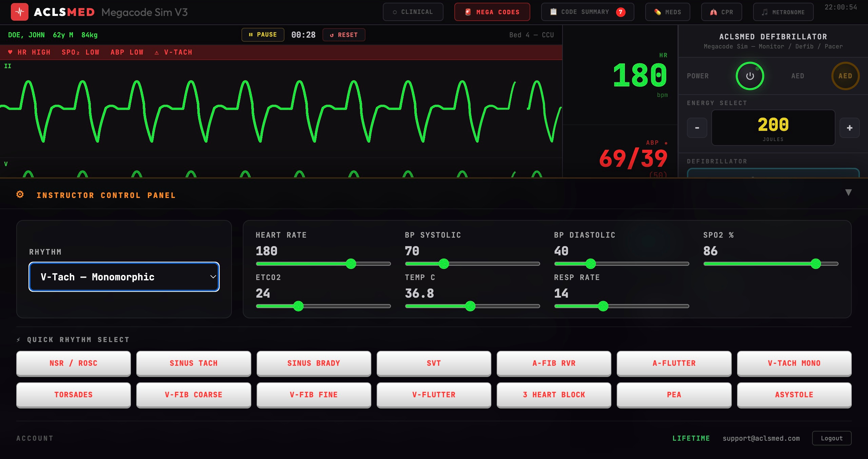Viewport: 868px width, 459px height.
Task: Open the Meds medication icon
Action: 657,12
